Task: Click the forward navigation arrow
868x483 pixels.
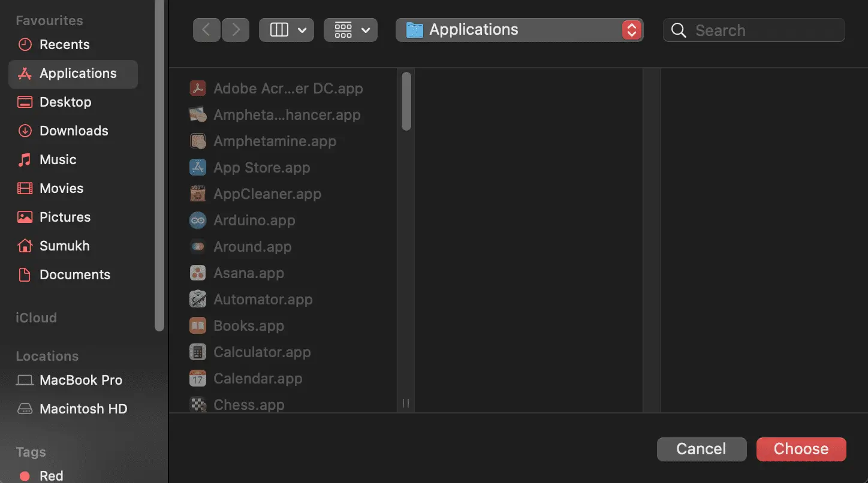Action: point(236,30)
